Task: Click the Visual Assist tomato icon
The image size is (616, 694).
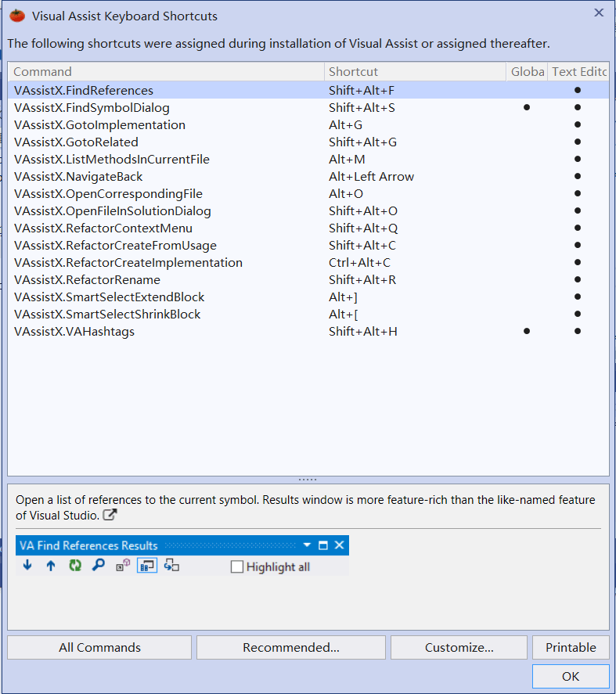Action: 17,16
